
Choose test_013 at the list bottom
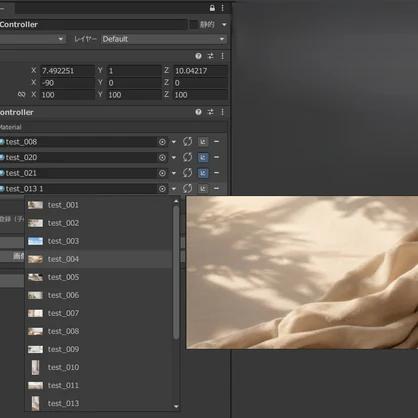point(99,403)
